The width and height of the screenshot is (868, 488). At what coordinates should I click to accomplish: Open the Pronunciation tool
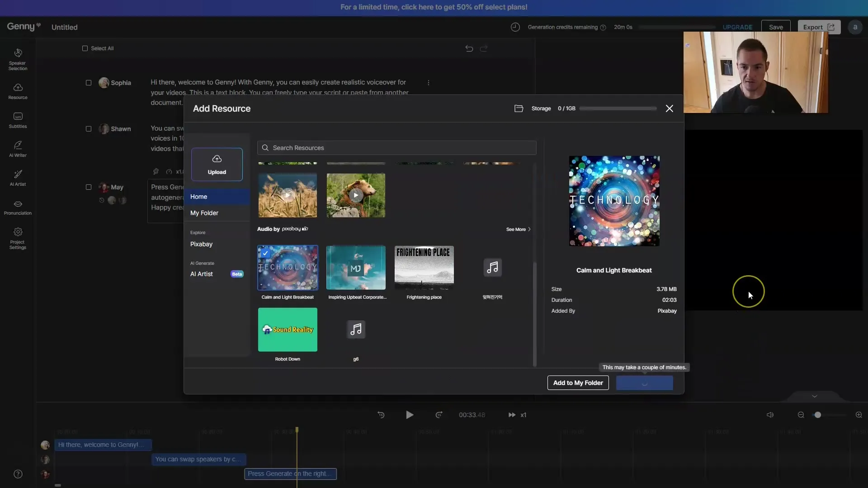click(18, 207)
